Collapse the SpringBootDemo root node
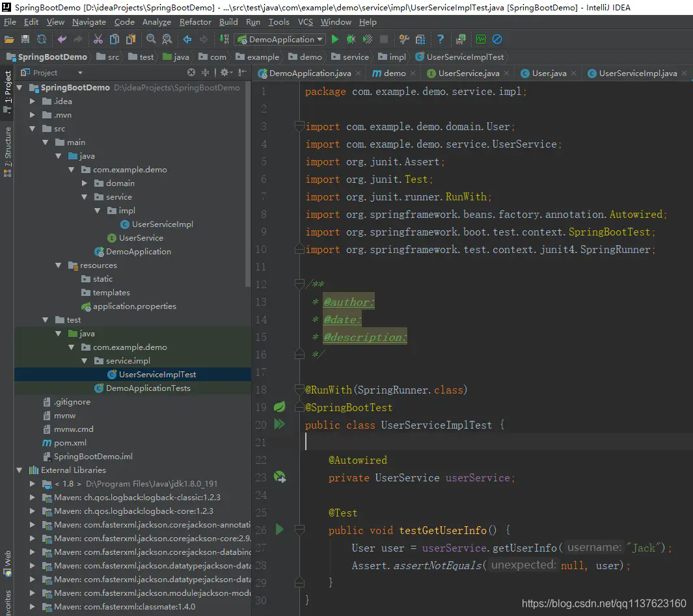The width and height of the screenshot is (693, 616). pyautogui.click(x=20, y=88)
